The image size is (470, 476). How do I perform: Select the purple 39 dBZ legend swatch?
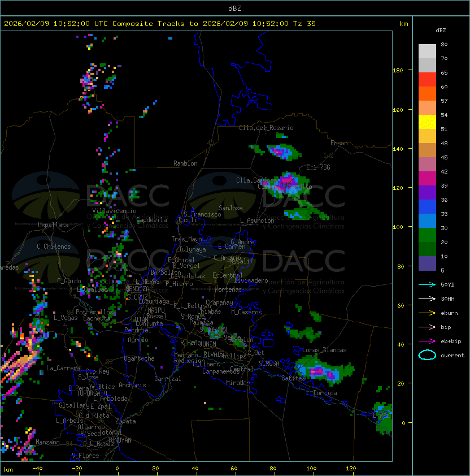click(427, 192)
